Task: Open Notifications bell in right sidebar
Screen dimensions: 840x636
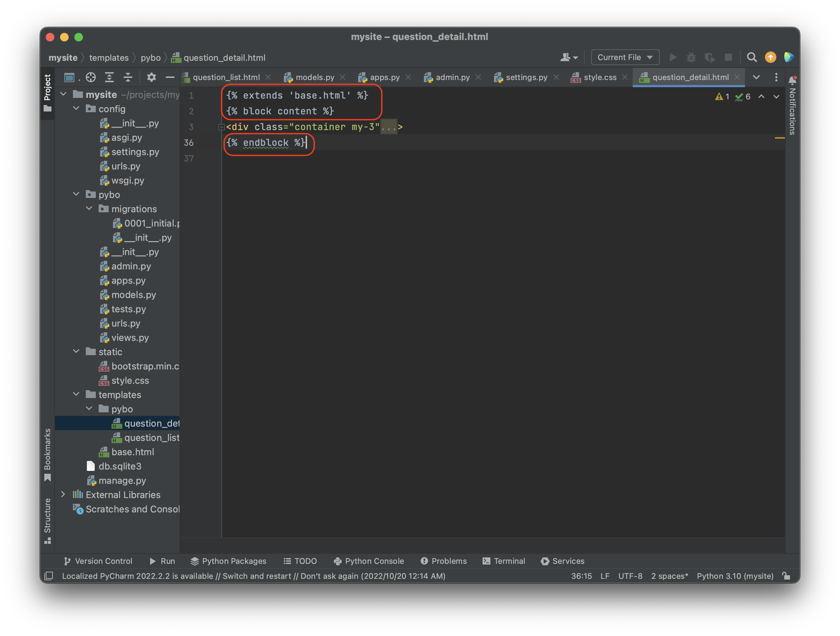Action: [x=792, y=80]
